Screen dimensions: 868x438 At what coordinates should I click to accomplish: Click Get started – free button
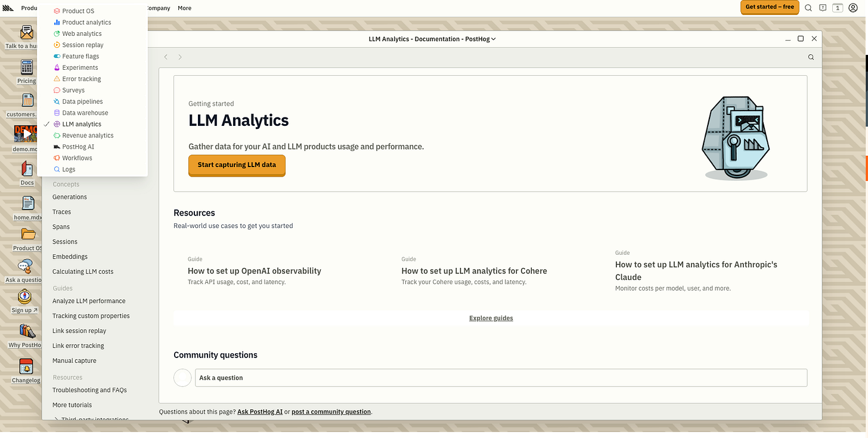770,7
